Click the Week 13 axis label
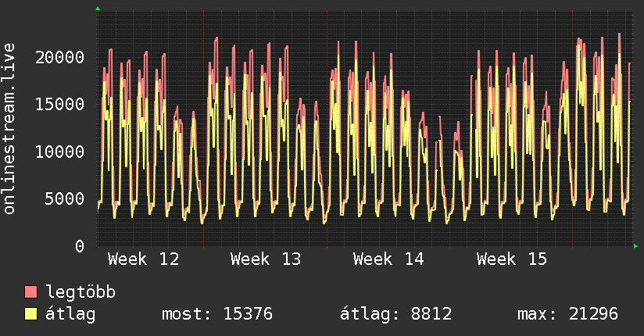 coord(266,259)
